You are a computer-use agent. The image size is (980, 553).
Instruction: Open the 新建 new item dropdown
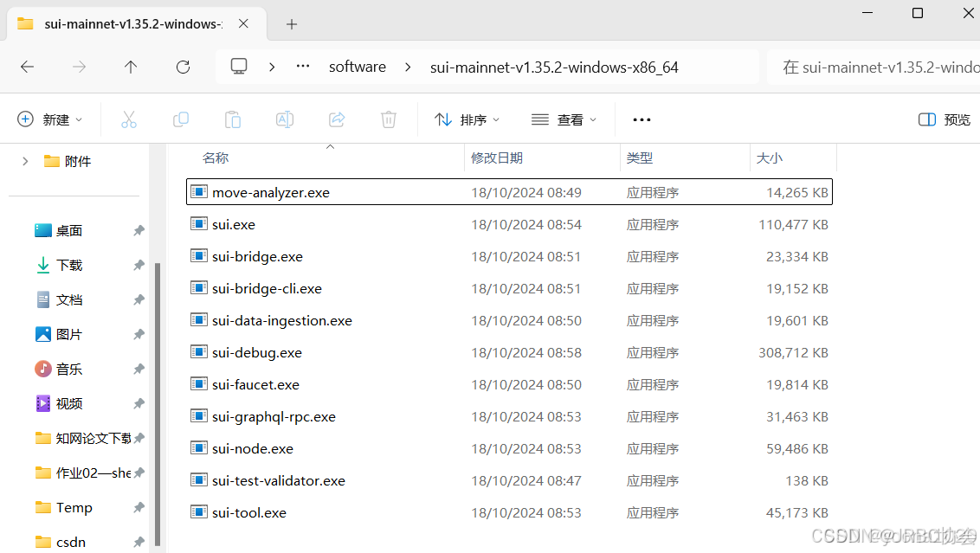click(50, 119)
